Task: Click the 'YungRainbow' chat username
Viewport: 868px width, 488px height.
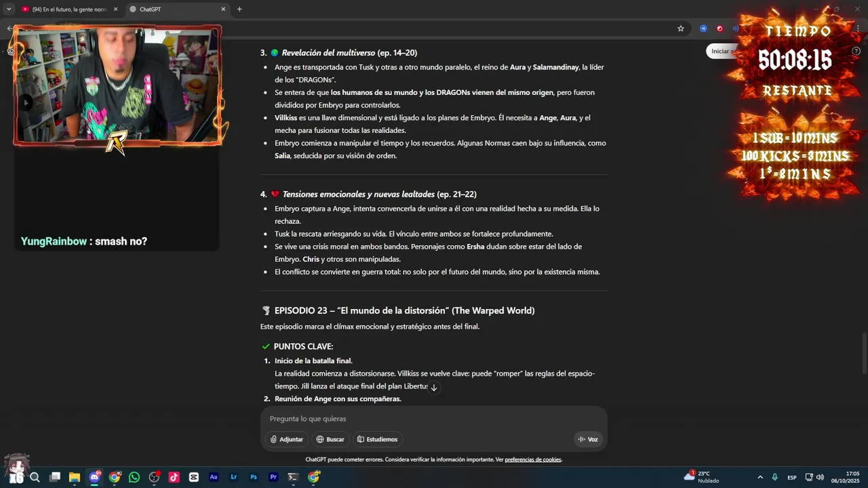Action: click(x=54, y=241)
